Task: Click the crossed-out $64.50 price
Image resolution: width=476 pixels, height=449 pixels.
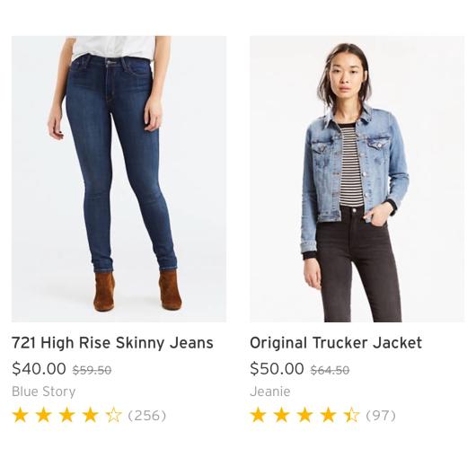Action: pyautogui.click(x=330, y=370)
